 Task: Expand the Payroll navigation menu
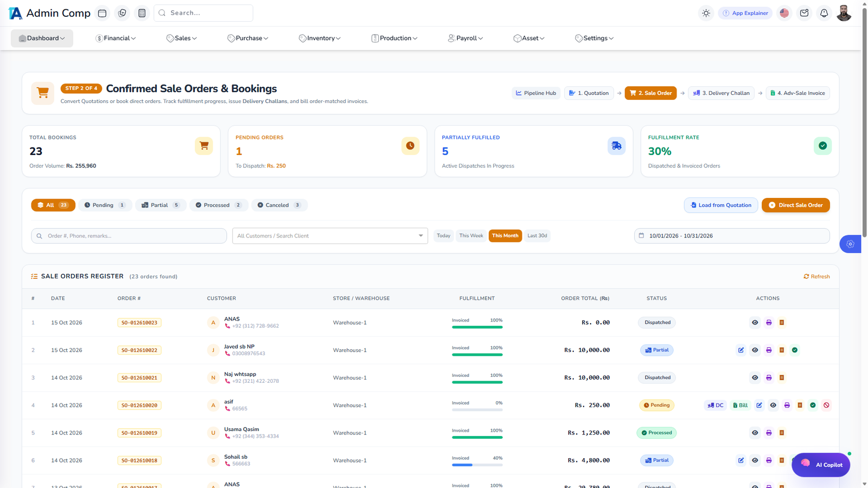pos(465,38)
